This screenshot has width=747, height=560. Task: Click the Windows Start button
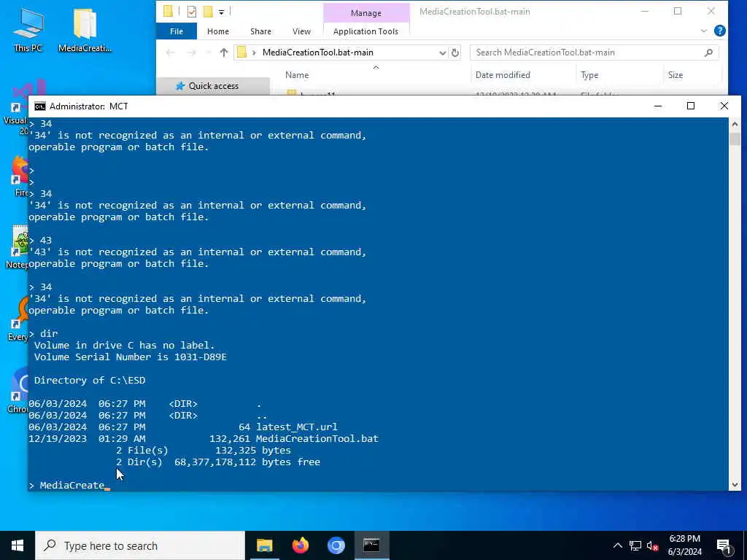click(x=18, y=545)
